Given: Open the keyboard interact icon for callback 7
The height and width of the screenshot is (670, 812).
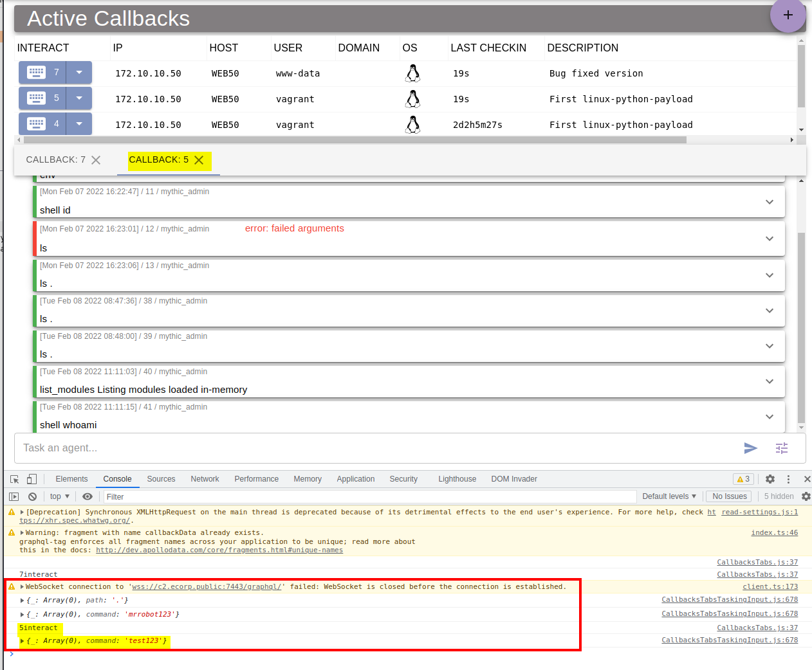Looking at the screenshot, I should 37,72.
